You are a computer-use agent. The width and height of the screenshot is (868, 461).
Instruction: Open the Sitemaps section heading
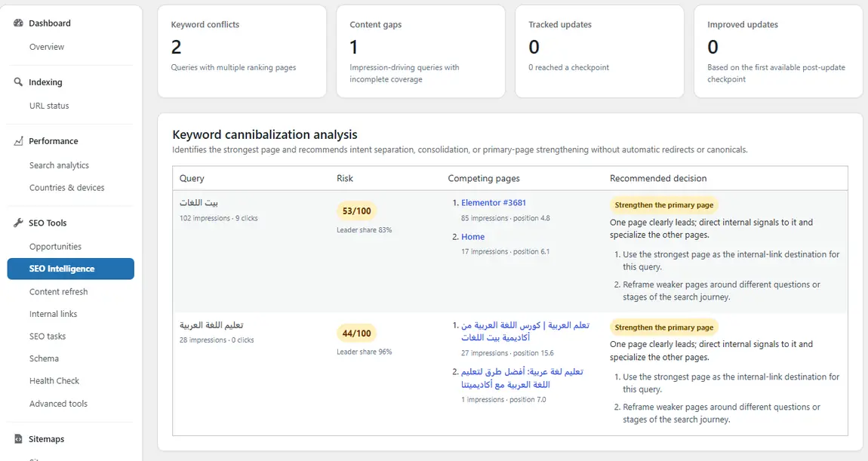[x=47, y=439]
